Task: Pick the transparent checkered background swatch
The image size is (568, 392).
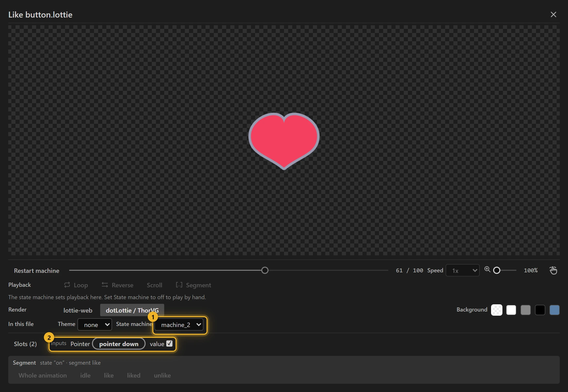Action: click(x=496, y=310)
